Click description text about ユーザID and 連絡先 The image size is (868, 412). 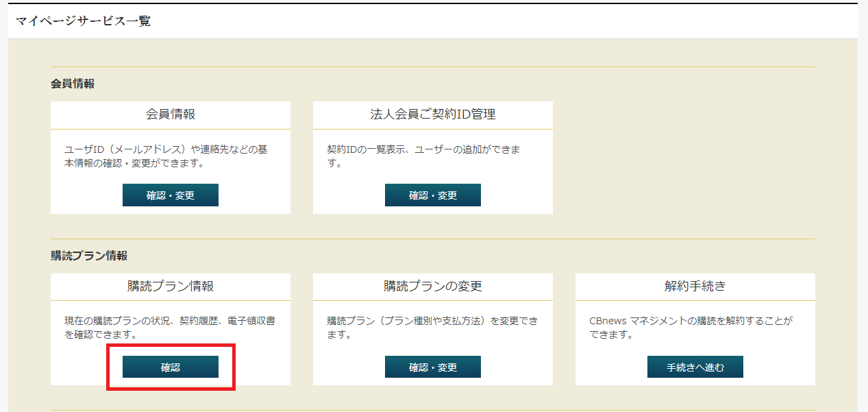[x=170, y=156]
